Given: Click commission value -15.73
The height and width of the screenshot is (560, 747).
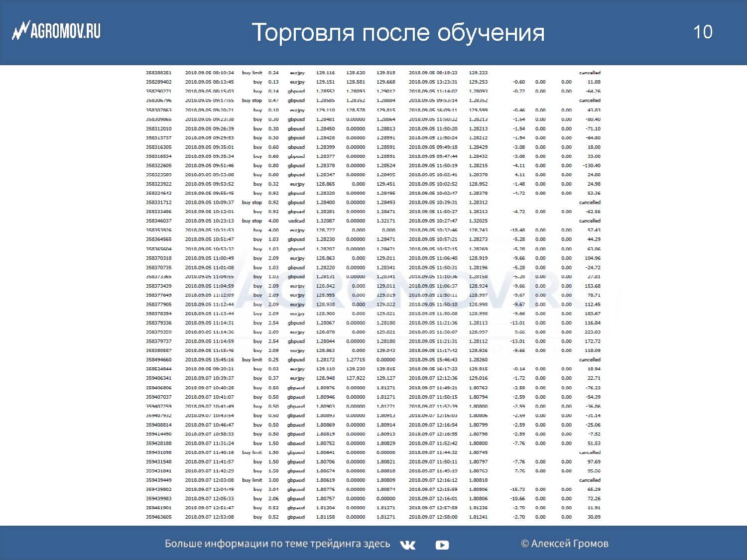Looking at the screenshot, I should coord(517,489).
